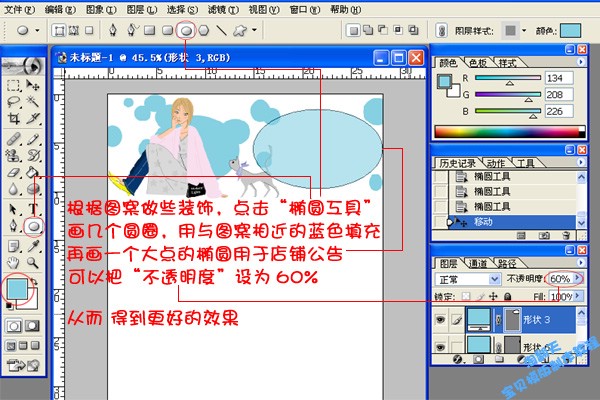Viewport: 600px width, 400px height.
Task: Select the Ellipse shape tool in toolbox
Action: coord(34,226)
